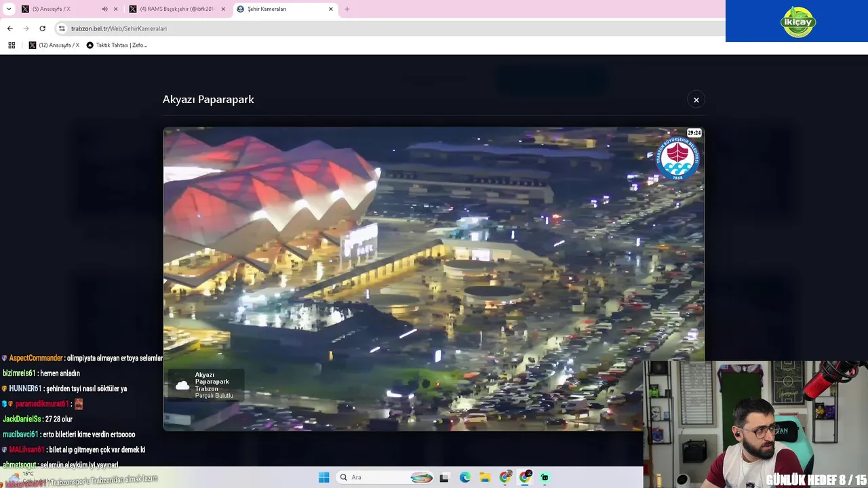Close the Şehir Kameraları tab
This screenshot has width=868, height=488.
click(x=331, y=9)
